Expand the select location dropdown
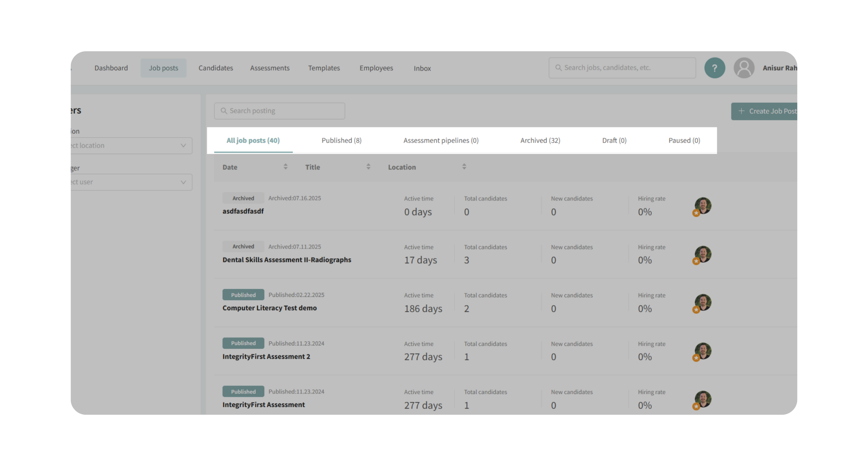868x466 pixels. pos(131,146)
